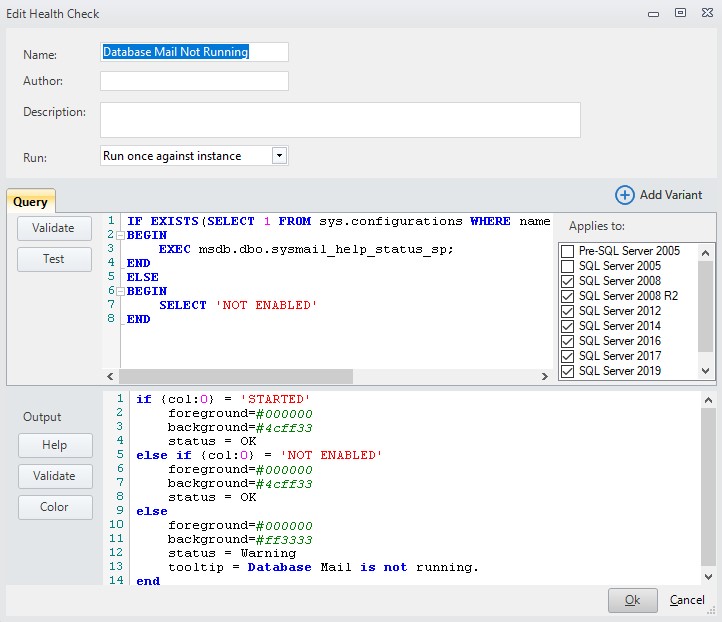Uncheck SQL Server 2017 checkbox
Screen dimensions: 722x622
(x=567, y=356)
